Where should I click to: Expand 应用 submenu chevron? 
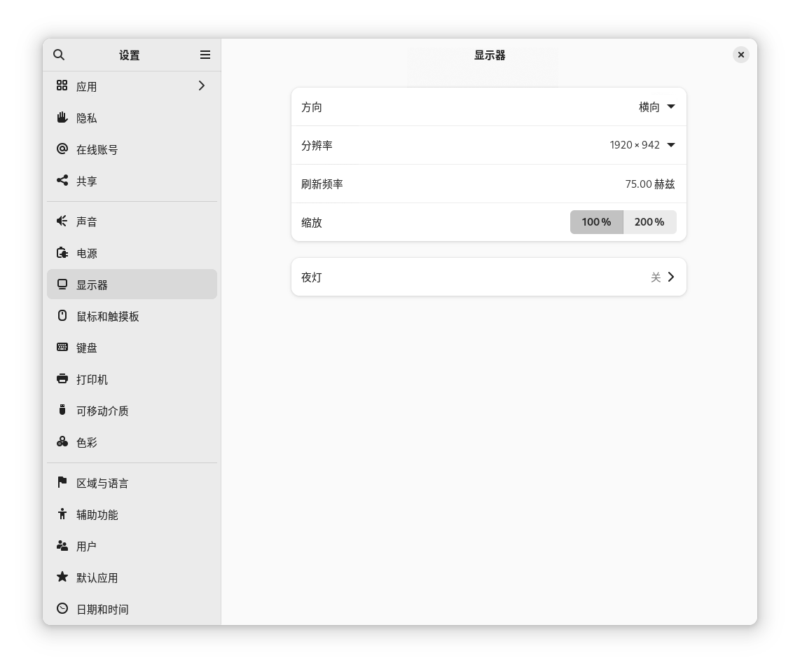click(202, 85)
